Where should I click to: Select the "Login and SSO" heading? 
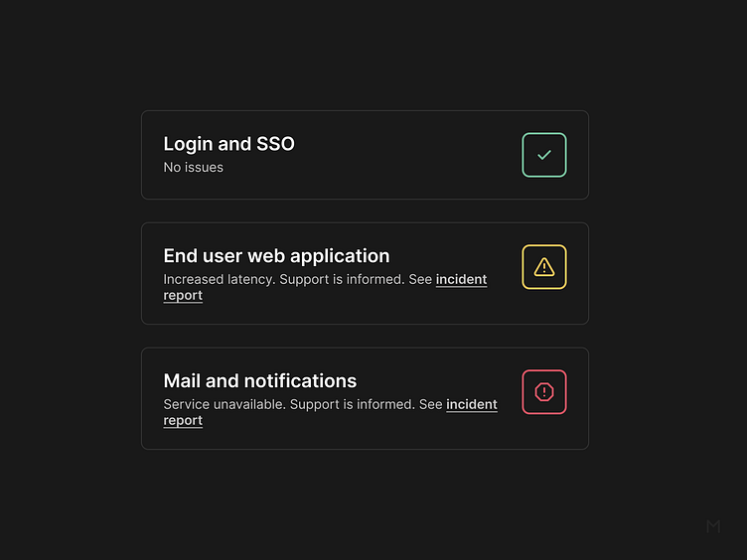point(228,144)
